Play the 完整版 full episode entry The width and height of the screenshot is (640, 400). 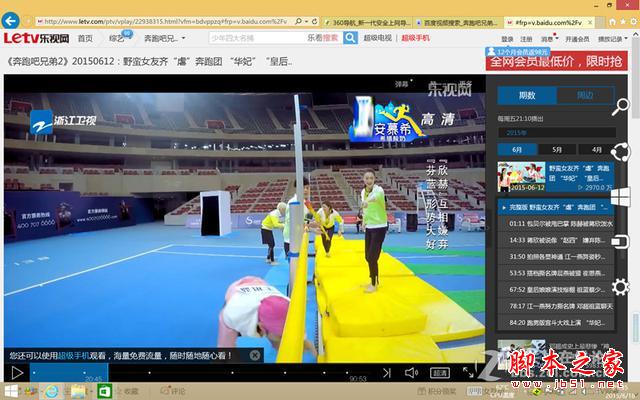[x=556, y=207]
